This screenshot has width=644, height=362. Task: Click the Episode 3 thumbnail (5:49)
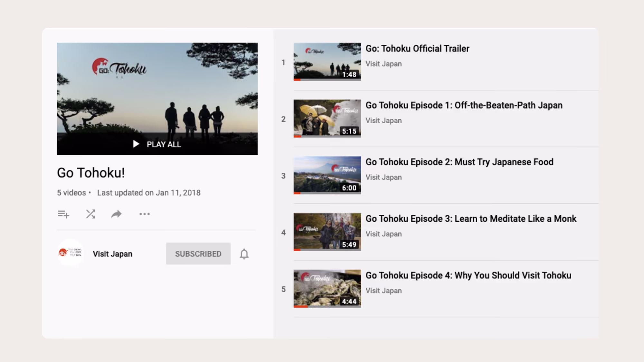click(327, 232)
